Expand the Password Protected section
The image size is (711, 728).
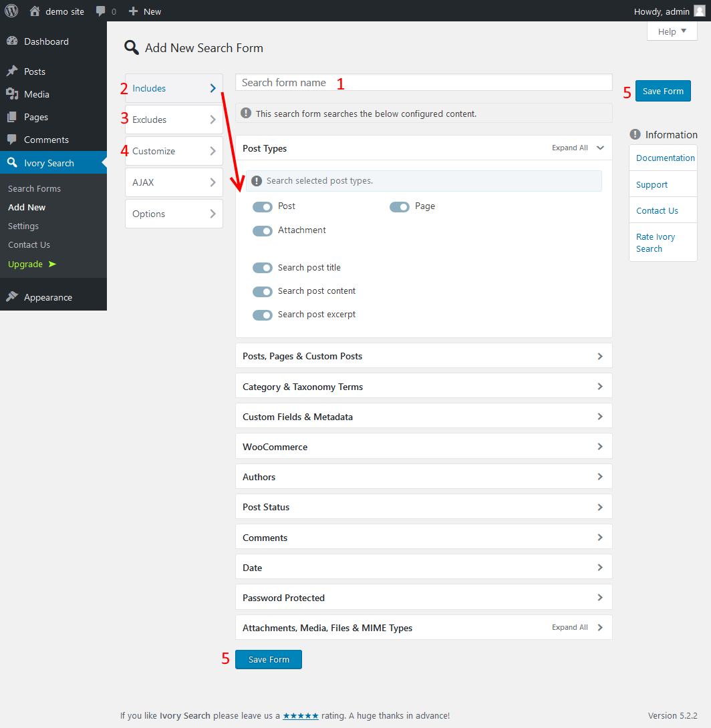pos(424,598)
